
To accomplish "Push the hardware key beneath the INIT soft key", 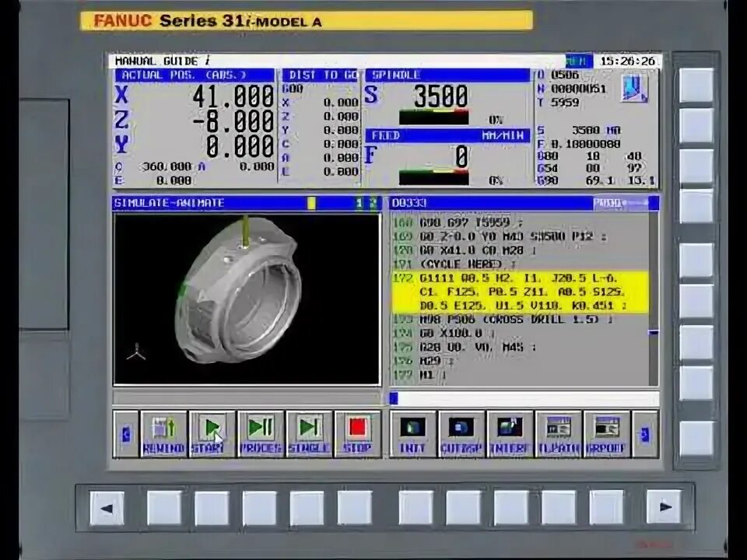I will tap(416, 508).
